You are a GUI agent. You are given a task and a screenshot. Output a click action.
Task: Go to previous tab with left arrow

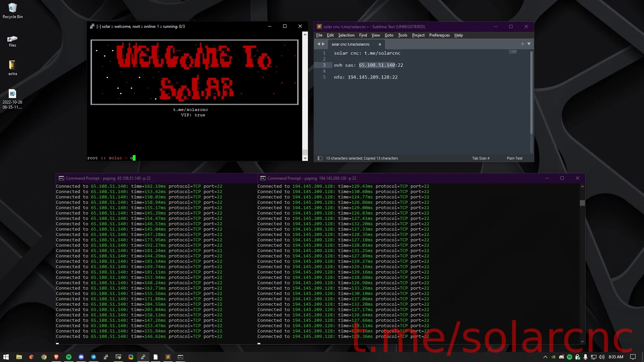(x=319, y=44)
